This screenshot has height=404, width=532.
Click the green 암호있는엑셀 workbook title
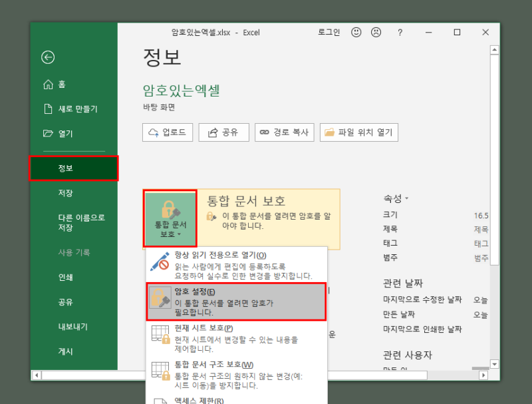(x=182, y=91)
